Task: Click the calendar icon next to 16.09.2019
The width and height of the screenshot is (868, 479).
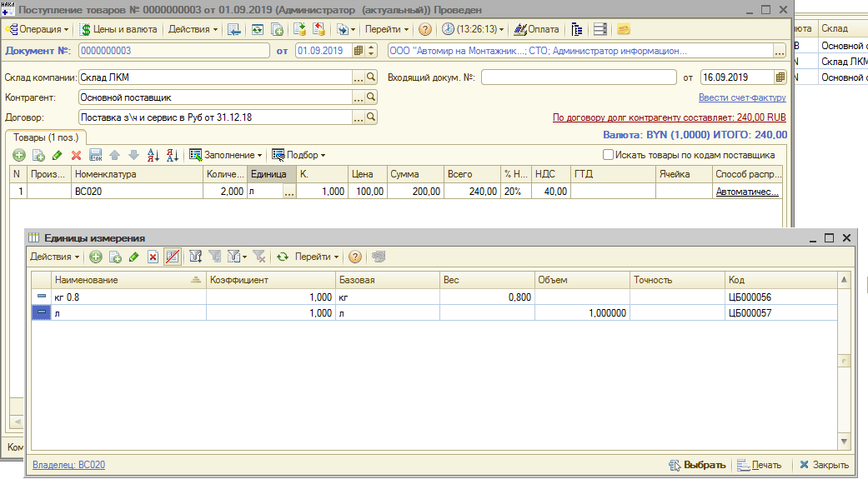Action: coord(780,77)
